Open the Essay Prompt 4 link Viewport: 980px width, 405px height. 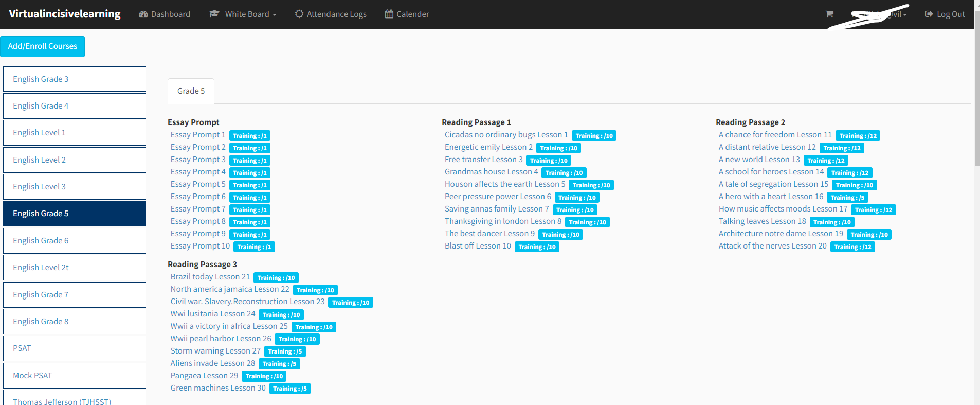(198, 172)
